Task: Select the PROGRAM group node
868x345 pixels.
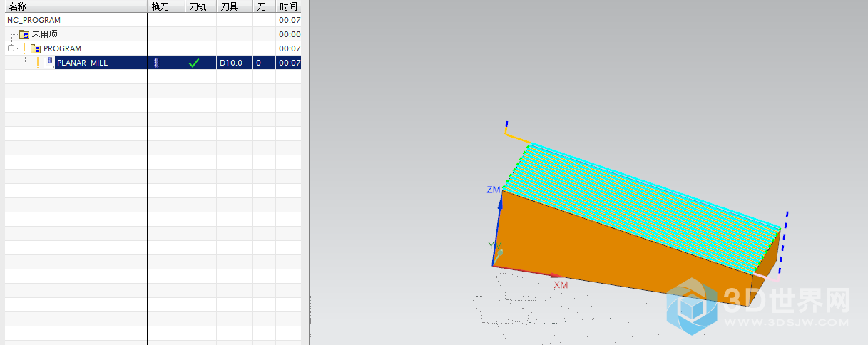Action: [x=62, y=48]
